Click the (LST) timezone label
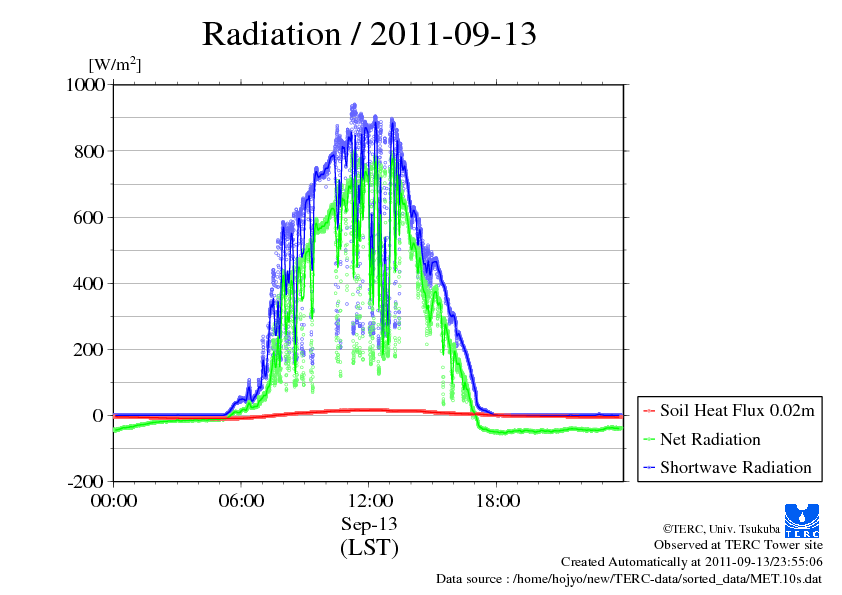 pyautogui.click(x=369, y=548)
